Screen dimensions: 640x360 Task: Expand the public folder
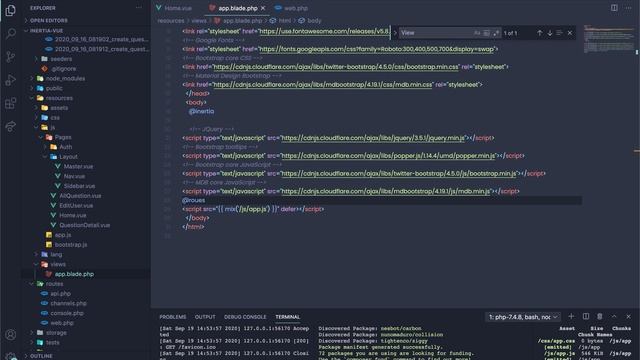(x=54, y=88)
